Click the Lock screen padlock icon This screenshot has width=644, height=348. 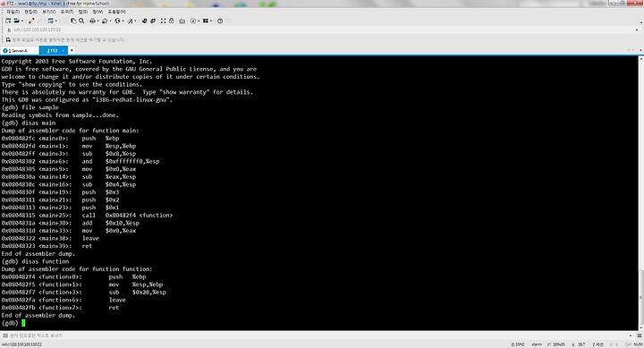click(171, 21)
